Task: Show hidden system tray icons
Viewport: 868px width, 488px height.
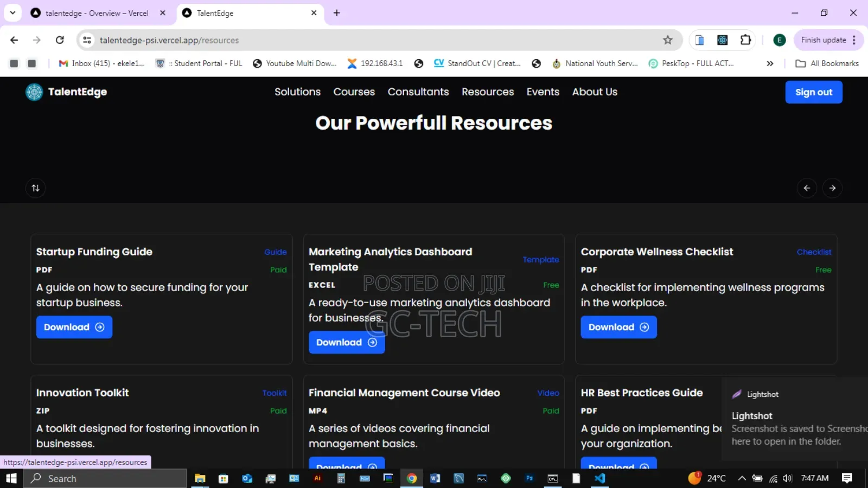Action: point(742,478)
